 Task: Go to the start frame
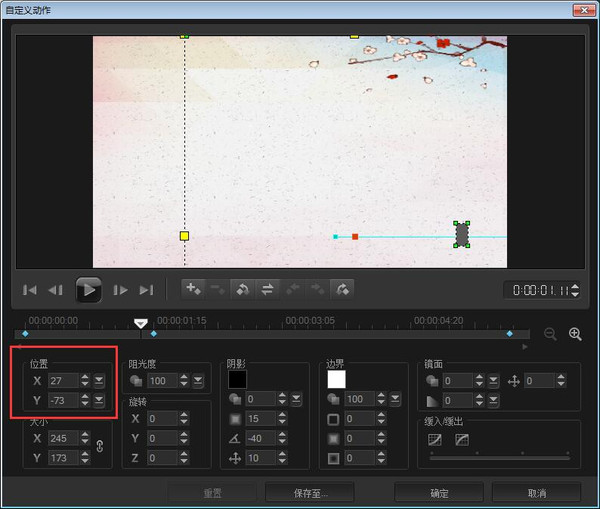click(x=30, y=290)
